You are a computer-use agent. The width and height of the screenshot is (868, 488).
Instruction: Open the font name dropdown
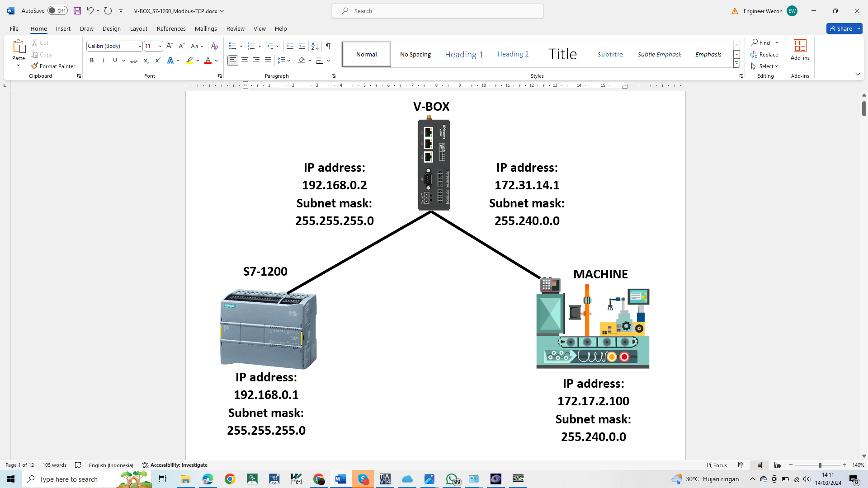click(140, 46)
